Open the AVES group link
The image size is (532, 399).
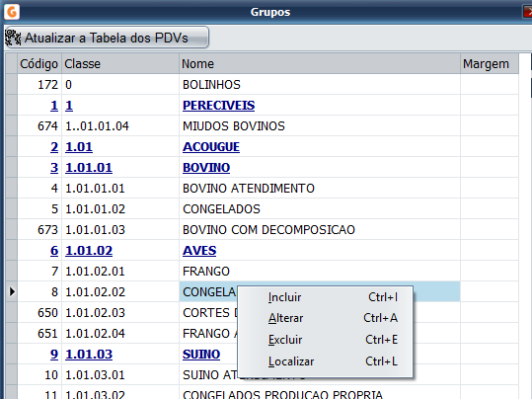pyautogui.click(x=199, y=250)
